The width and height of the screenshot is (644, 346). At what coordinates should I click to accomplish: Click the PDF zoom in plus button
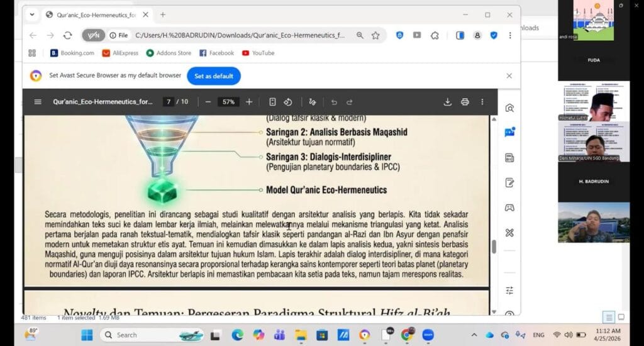tap(249, 102)
